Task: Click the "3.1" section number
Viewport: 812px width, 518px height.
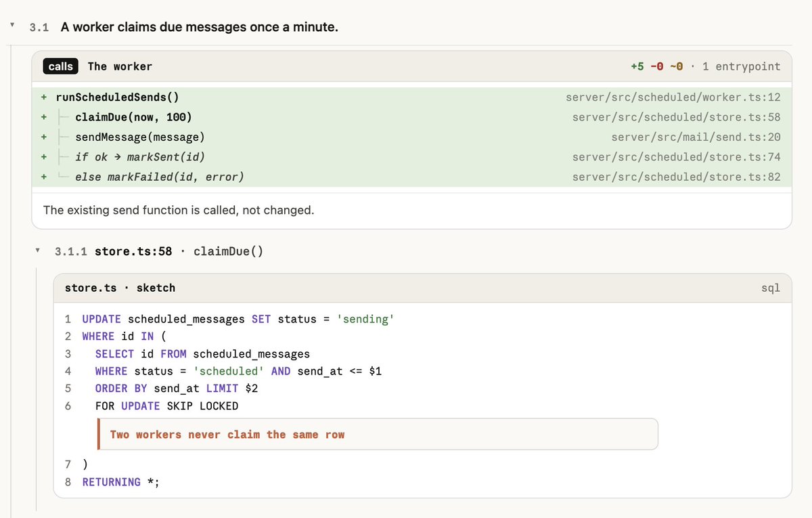Action: tap(39, 28)
